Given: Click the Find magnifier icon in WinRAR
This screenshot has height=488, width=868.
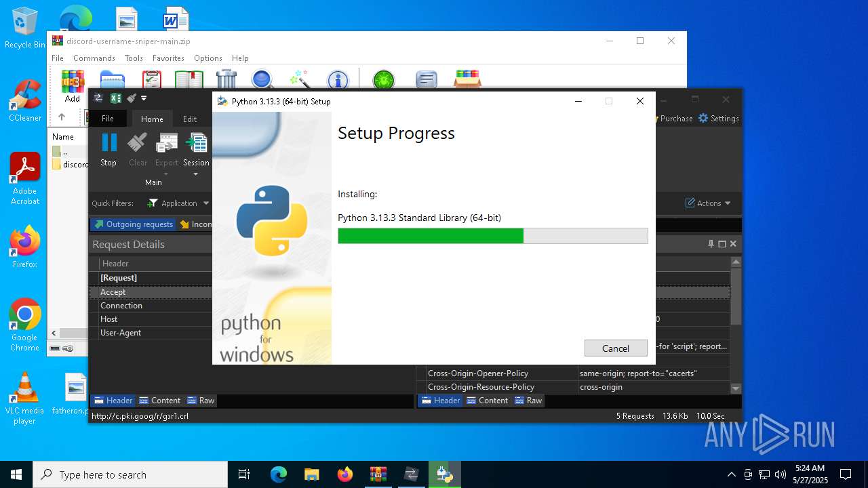Looking at the screenshot, I should tap(262, 79).
